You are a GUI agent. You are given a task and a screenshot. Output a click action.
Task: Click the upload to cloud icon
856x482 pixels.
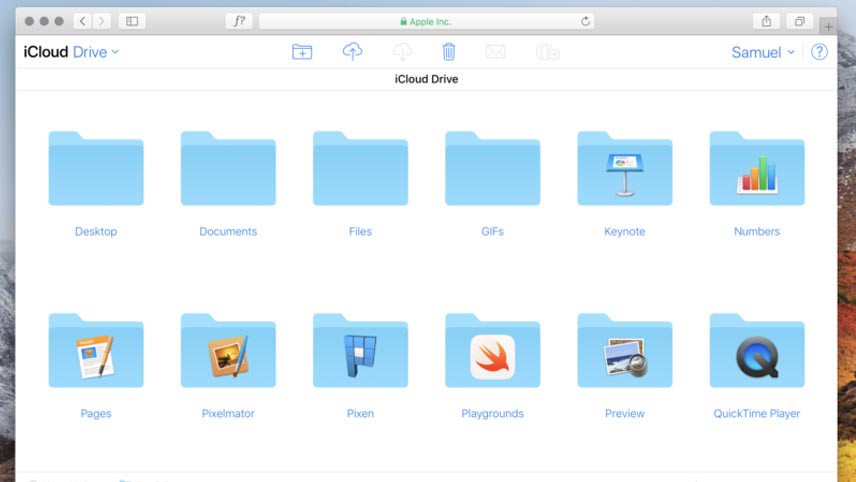(352, 51)
